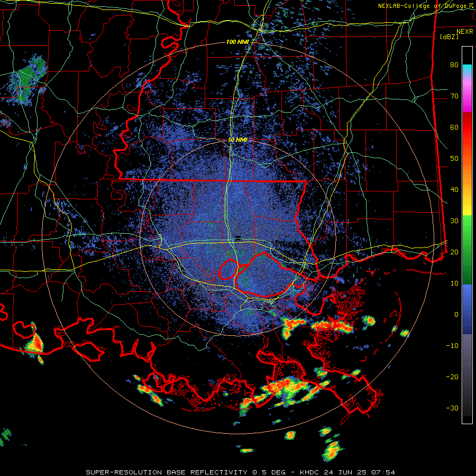Viewport: 476px width, 476px height.
Task: Click the black radar site marker at center
Action: coord(238,237)
